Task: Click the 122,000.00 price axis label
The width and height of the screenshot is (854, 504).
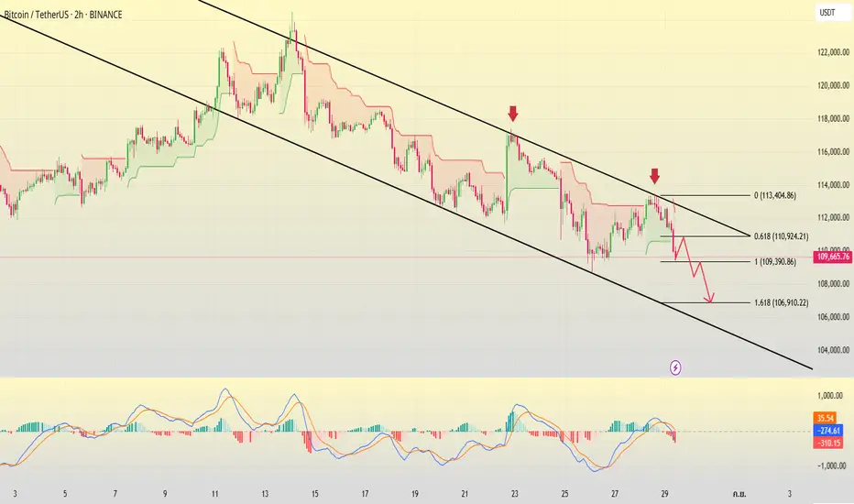Action: click(x=833, y=52)
